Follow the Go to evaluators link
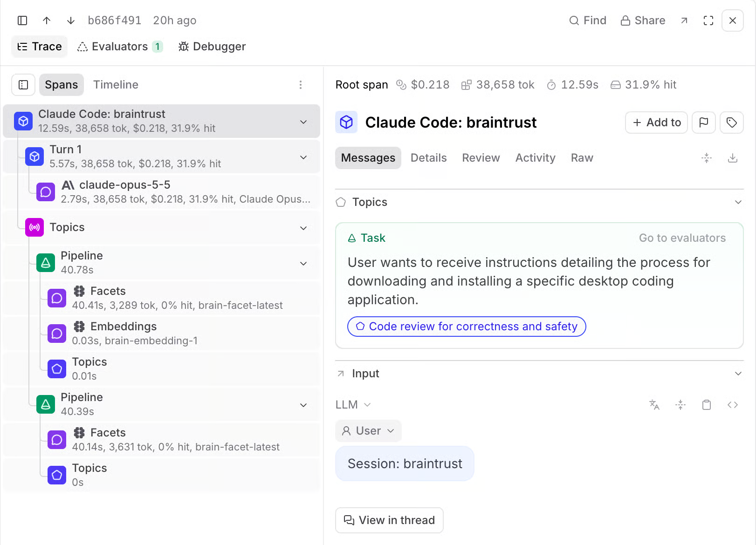The width and height of the screenshot is (756, 545). pos(682,238)
